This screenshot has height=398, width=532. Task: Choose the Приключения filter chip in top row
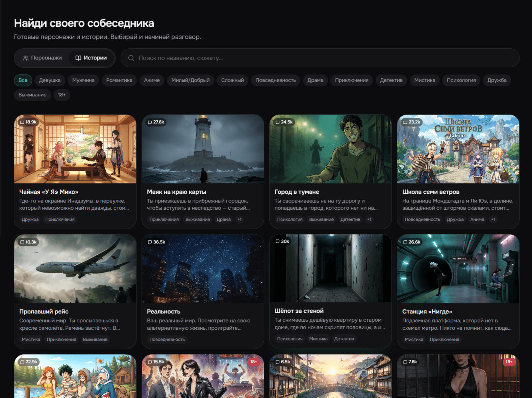point(352,80)
